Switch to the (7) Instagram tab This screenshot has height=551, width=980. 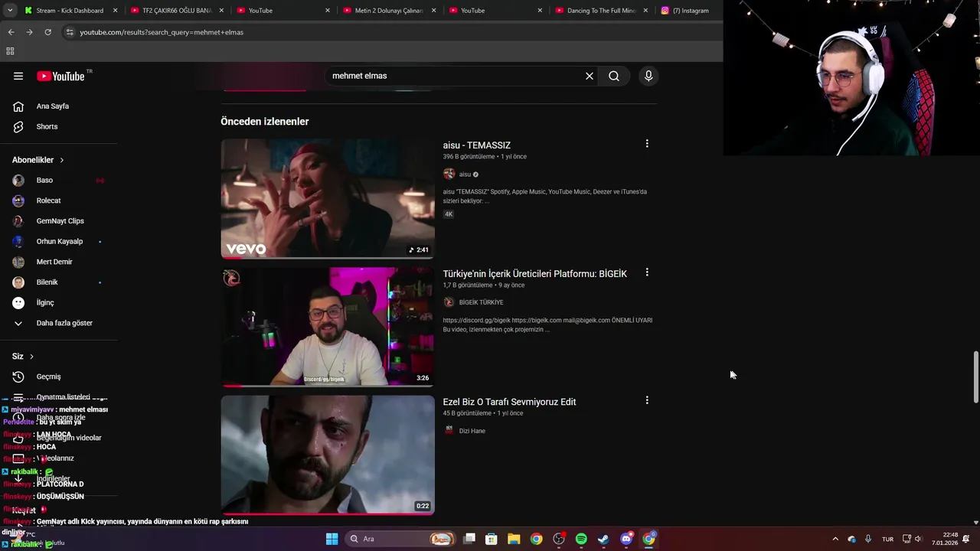click(x=689, y=11)
